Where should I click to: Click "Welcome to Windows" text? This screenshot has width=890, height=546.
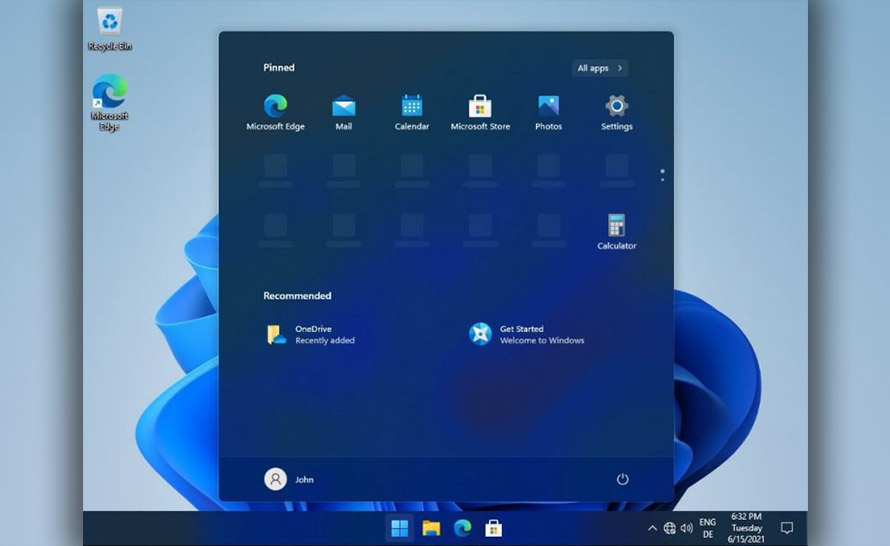pos(542,341)
